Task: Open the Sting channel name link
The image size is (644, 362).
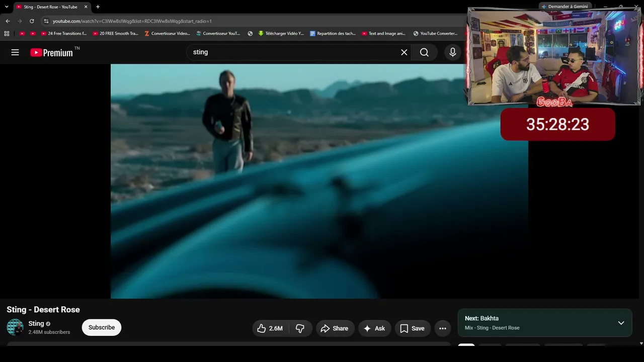Action: coord(36,324)
